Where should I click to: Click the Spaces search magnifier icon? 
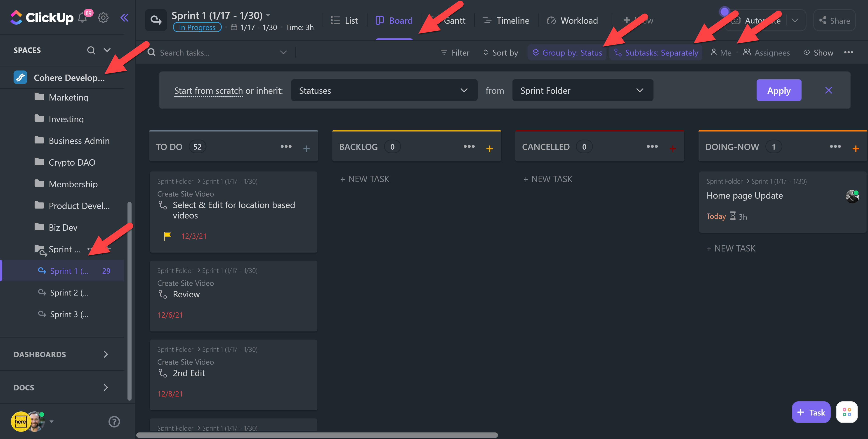91,50
